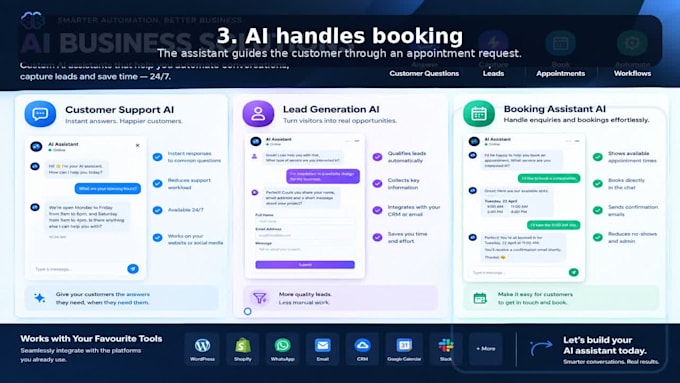Open the Slack integration tile
The image size is (680, 383).
(445, 349)
